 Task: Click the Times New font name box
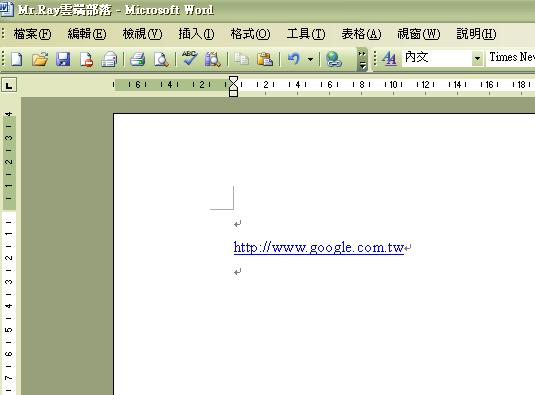coord(511,57)
